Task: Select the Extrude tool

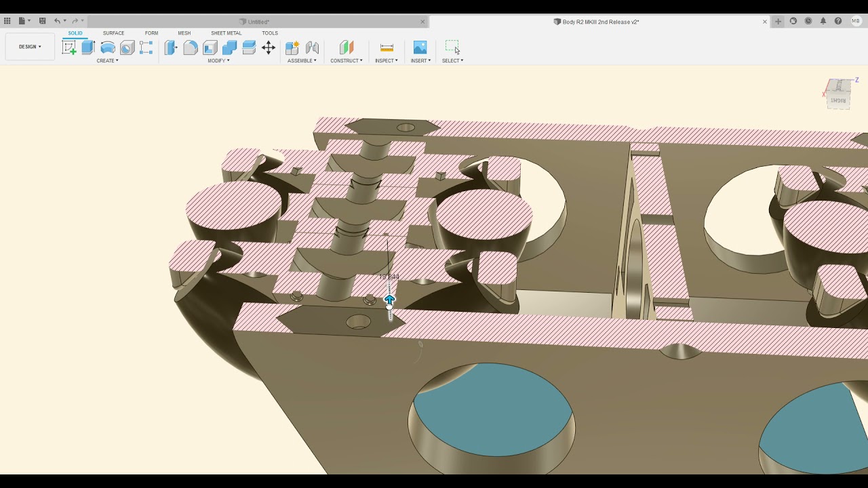Action: [x=88, y=47]
